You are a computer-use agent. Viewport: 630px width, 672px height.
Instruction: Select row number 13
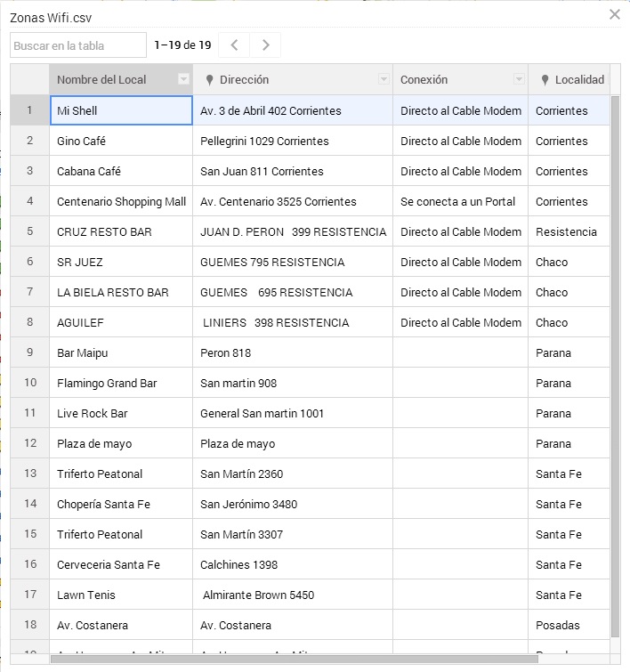30,474
